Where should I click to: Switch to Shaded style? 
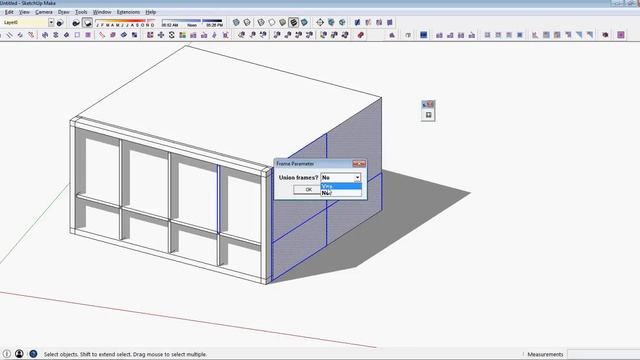(x=282, y=22)
